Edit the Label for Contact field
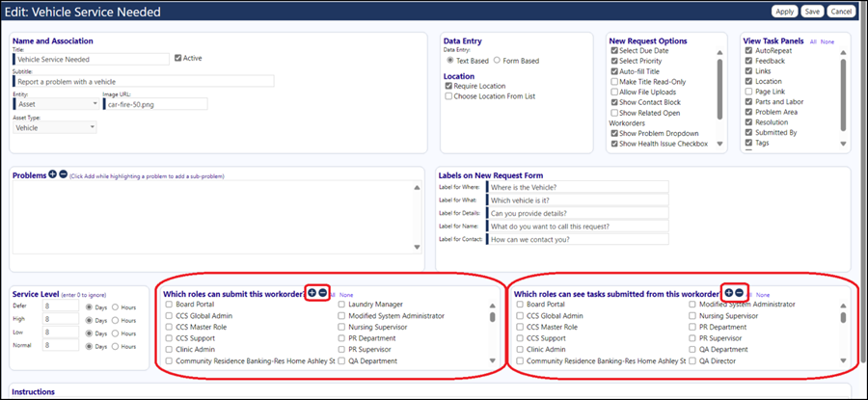This screenshot has width=868, height=400. (x=578, y=240)
